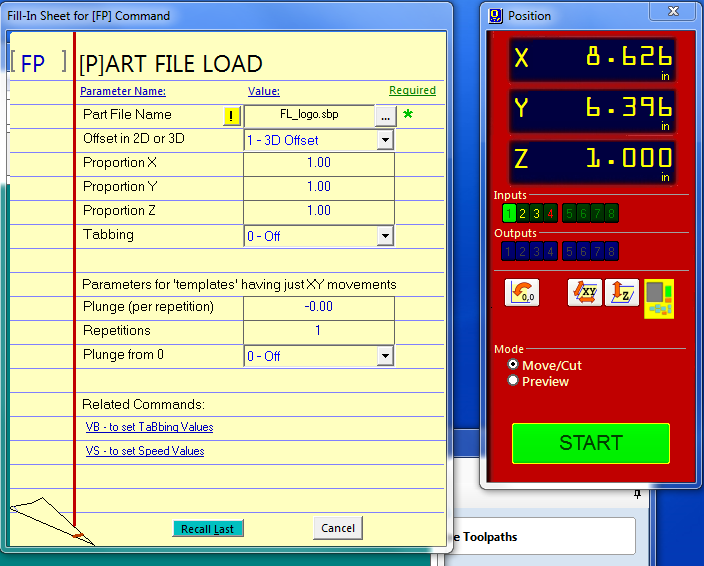Open VB - to set TaBbing Values link
This screenshot has width=704, height=566.
150,427
